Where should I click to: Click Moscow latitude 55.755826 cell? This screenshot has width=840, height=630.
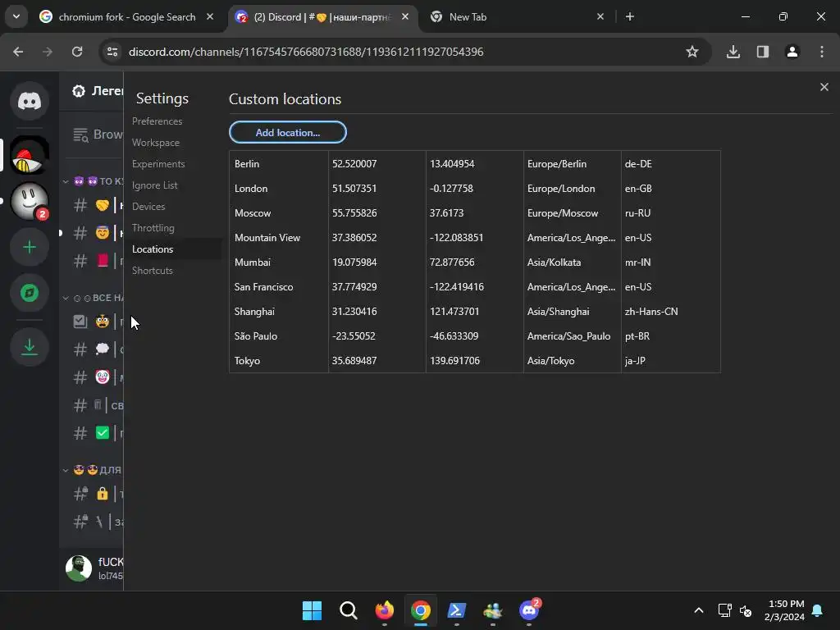(x=377, y=213)
